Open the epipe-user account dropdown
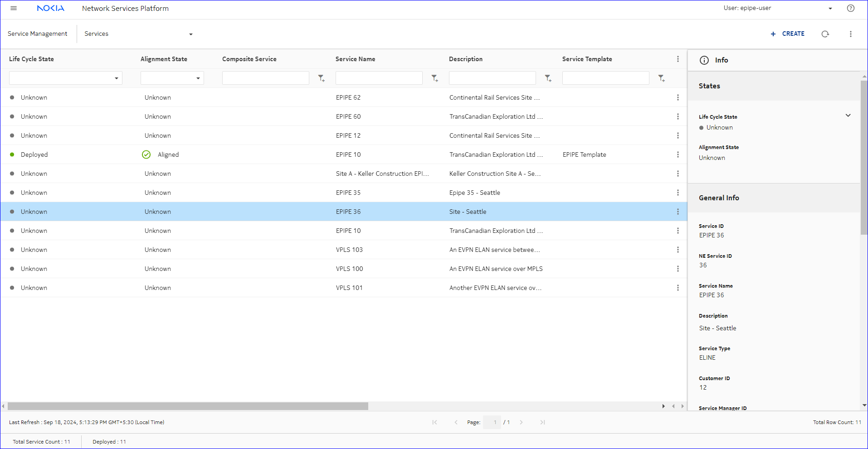Viewport: 868px width, 449px height. pyautogui.click(x=830, y=9)
